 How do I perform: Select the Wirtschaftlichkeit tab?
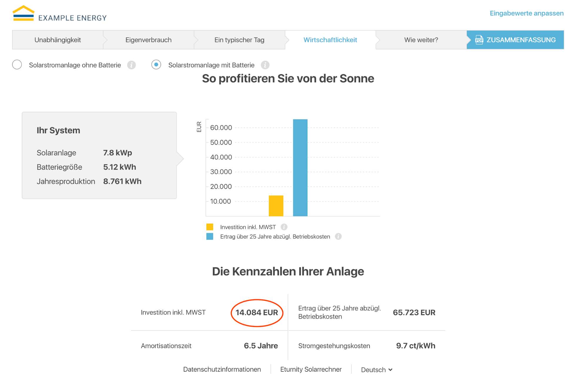point(330,40)
